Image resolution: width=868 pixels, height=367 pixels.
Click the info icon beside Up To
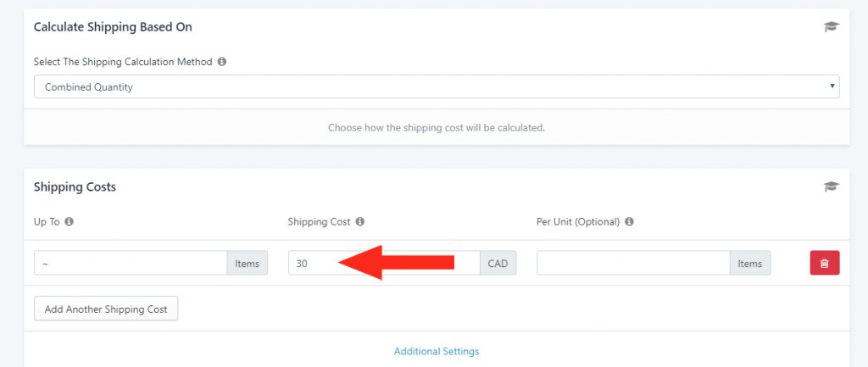[70, 221]
